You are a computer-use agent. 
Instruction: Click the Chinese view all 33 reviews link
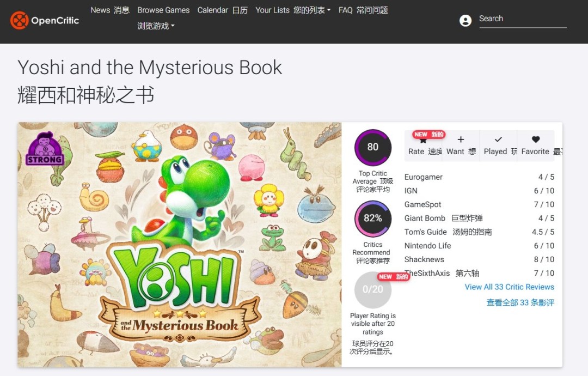520,302
